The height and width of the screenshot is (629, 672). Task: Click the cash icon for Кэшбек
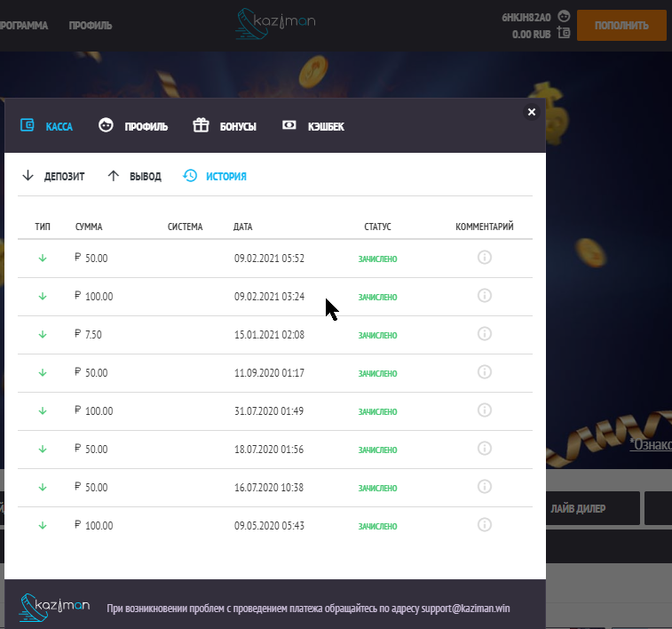pos(289,124)
